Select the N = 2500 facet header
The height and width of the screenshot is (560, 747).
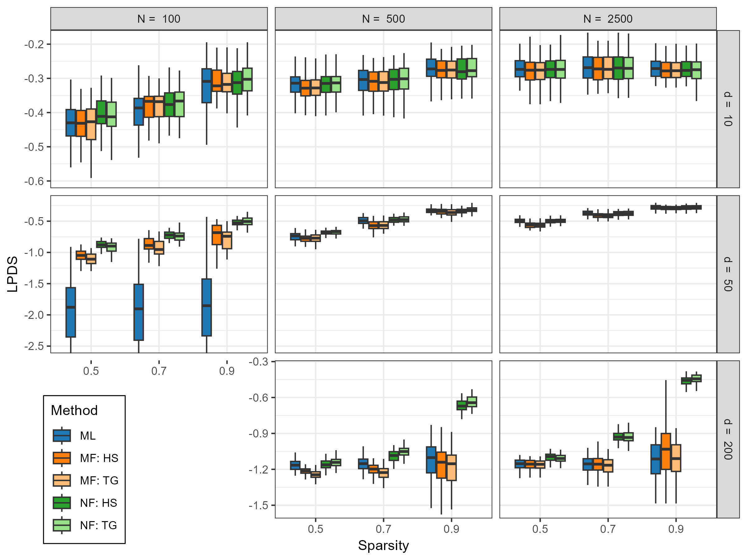(608, 19)
